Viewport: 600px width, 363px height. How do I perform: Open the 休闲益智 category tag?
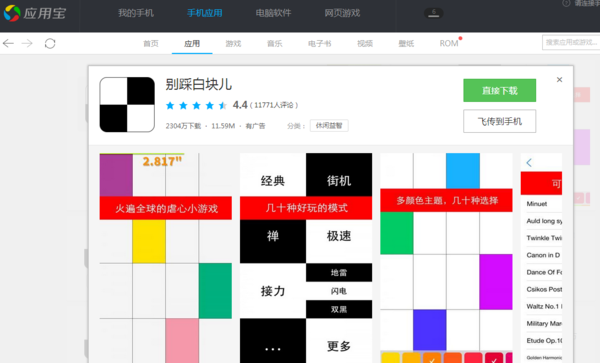(329, 125)
